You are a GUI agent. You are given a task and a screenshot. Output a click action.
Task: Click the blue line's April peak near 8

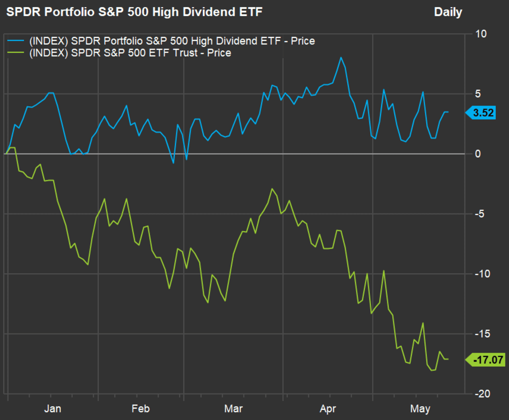(341, 58)
